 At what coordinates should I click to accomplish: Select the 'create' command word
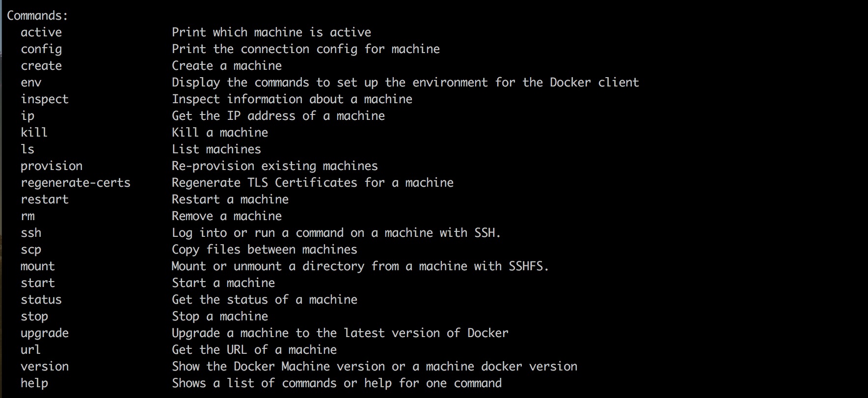41,66
